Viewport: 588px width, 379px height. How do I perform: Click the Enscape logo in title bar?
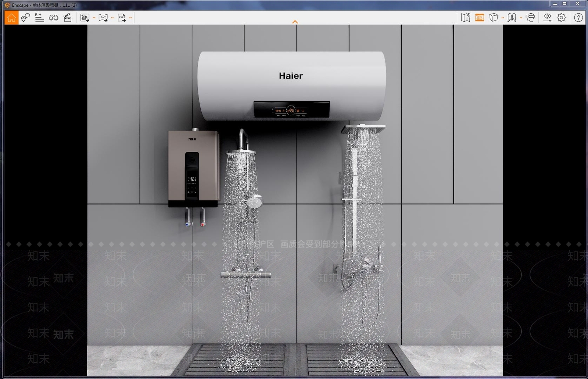(7, 5)
